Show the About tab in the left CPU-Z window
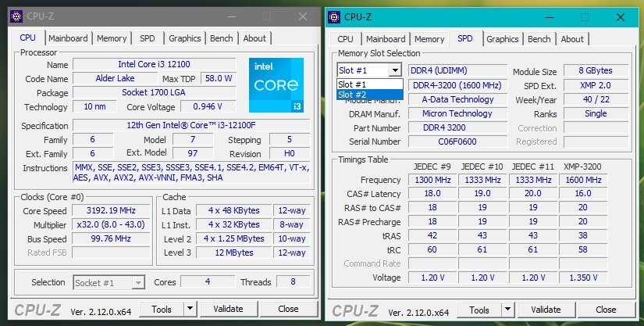The width and height of the screenshot is (644, 326). point(254,38)
